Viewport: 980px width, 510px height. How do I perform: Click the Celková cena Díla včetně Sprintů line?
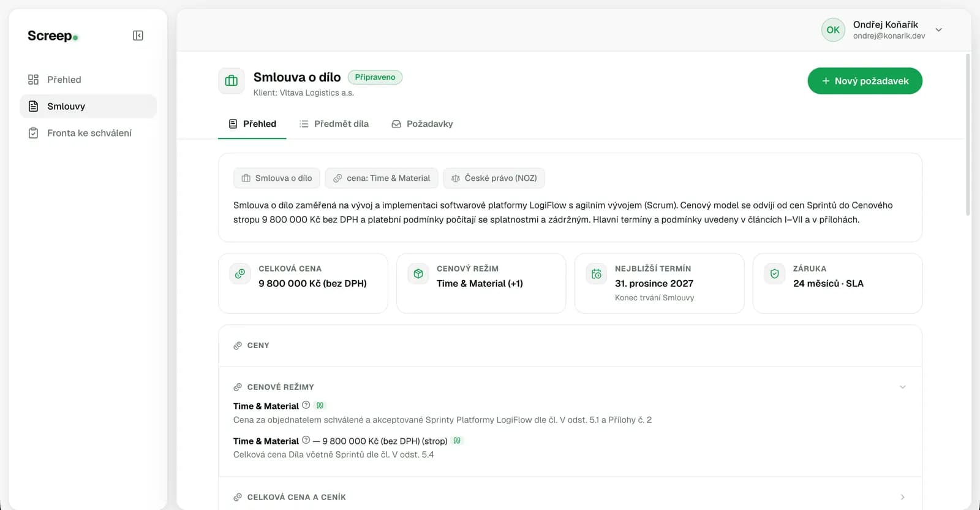(x=334, y=455)
